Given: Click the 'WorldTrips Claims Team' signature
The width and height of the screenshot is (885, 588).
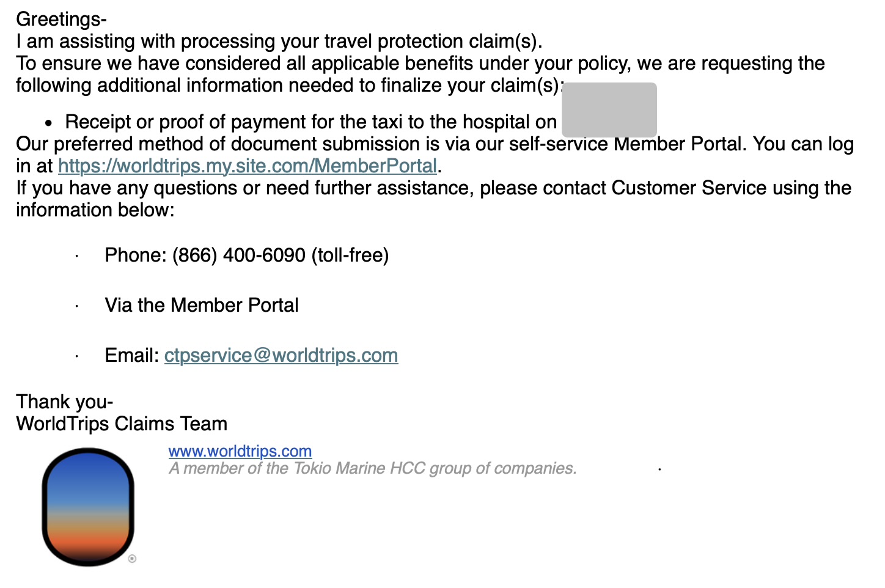Looking at the screenshot, I should tap(122, 424).
